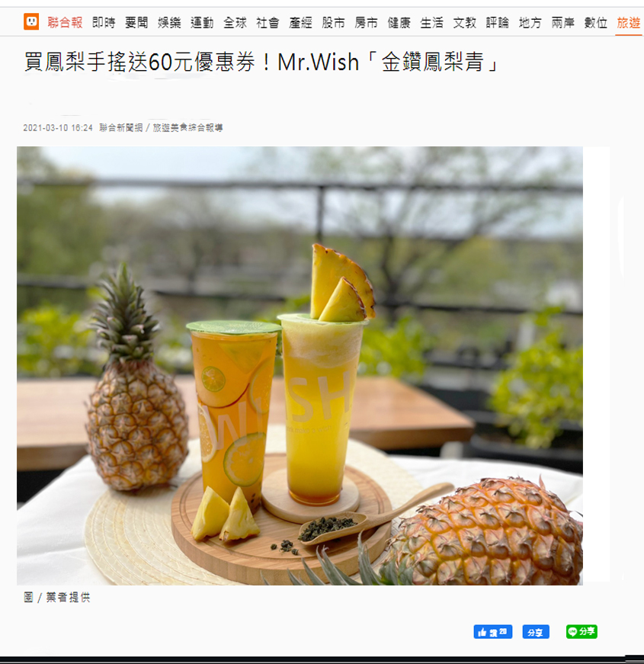Click the Facebook like thumbs-up button
The width and height of the screenshot is (644, 664).
pos(493,632)
